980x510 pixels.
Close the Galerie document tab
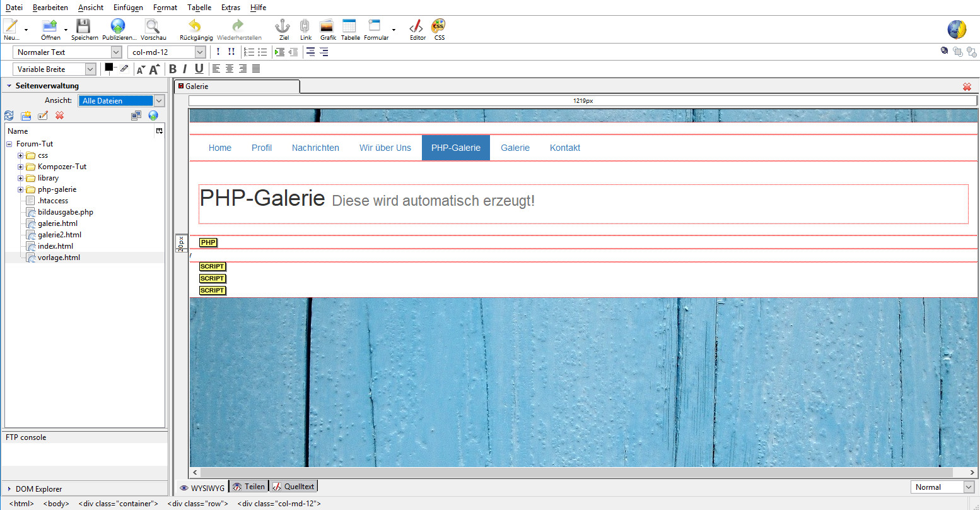(x=967, y=86)
